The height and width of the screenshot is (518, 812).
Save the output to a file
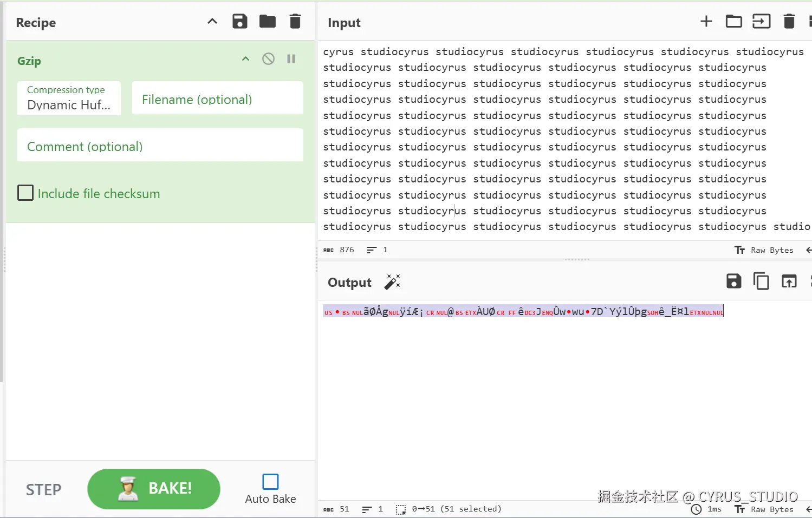[x=734, y=281]
